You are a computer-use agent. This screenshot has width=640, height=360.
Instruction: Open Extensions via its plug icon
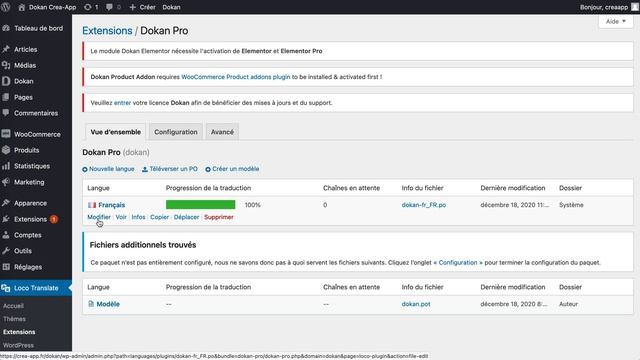pyautogui.click(x=6, y=219)
